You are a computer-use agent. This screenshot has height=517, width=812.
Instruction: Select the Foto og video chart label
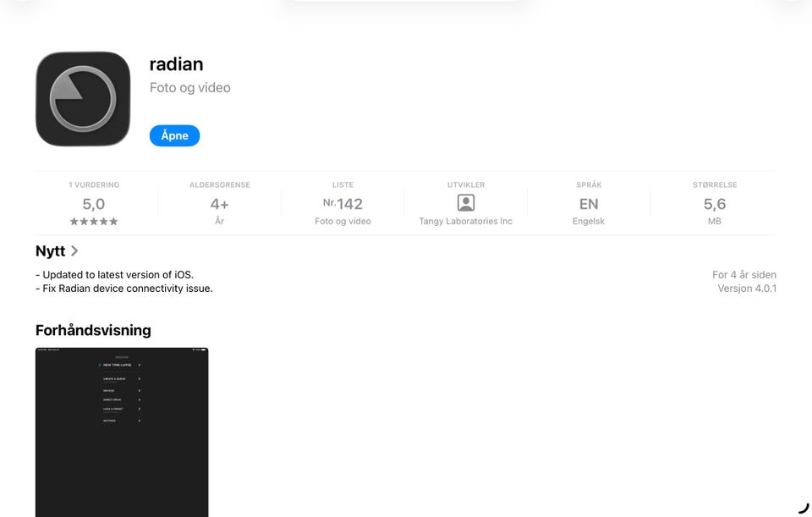click(343, 221)
